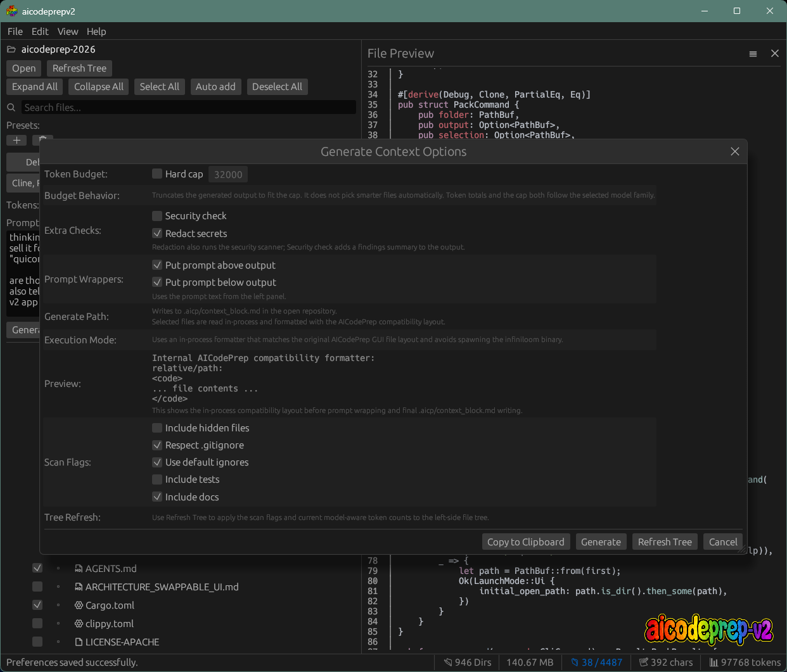Click the Search files input
This screenshot has width=787, height=672.
pyautogui.click(x=189, y=108)
